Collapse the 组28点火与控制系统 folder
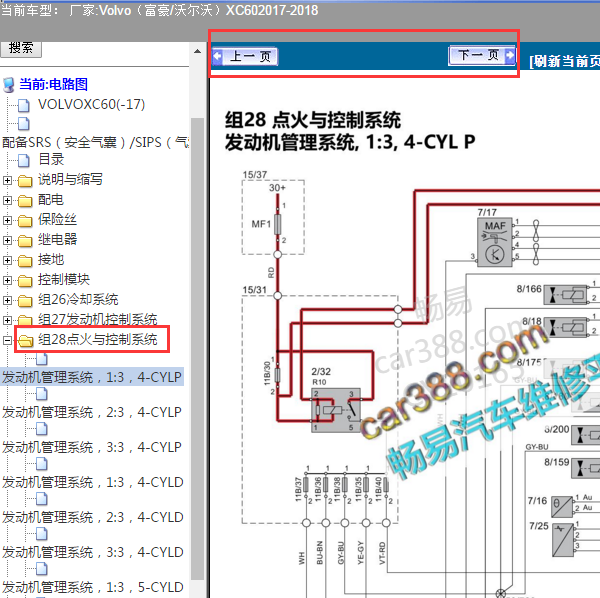 point(7,340)
